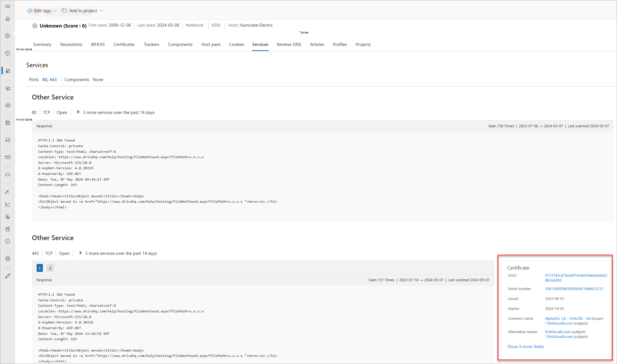Open firstcloudit.com alternative name link
Viewport: 617px width, 364px height.
(557, 332)
